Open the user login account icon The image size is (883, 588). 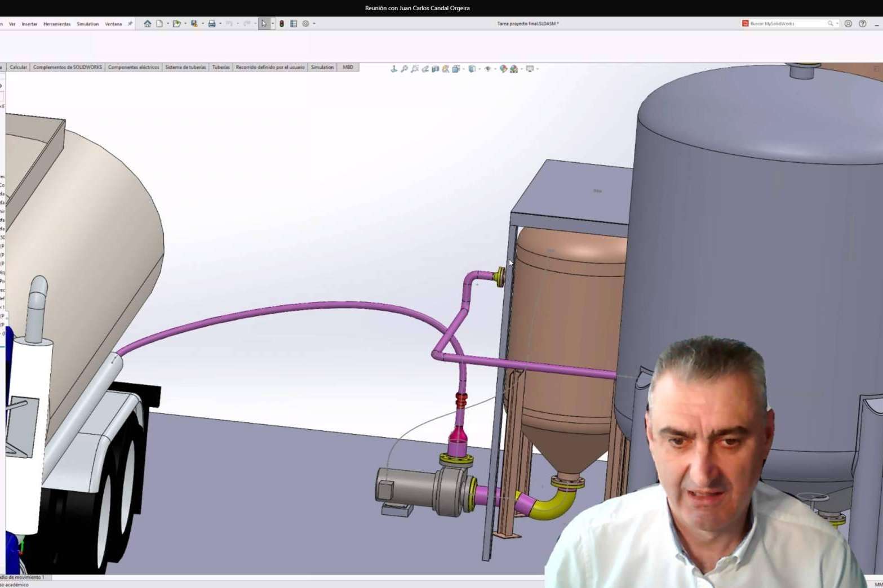tap(848, 24)
